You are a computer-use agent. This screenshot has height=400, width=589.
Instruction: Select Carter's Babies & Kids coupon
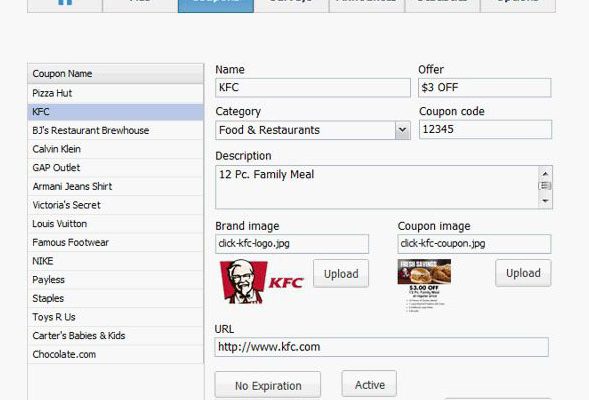115,336
